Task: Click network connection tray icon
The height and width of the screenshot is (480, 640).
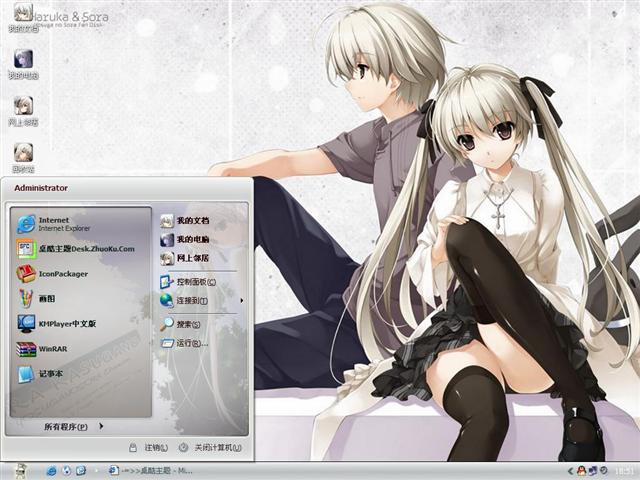Action: point(593,471)
